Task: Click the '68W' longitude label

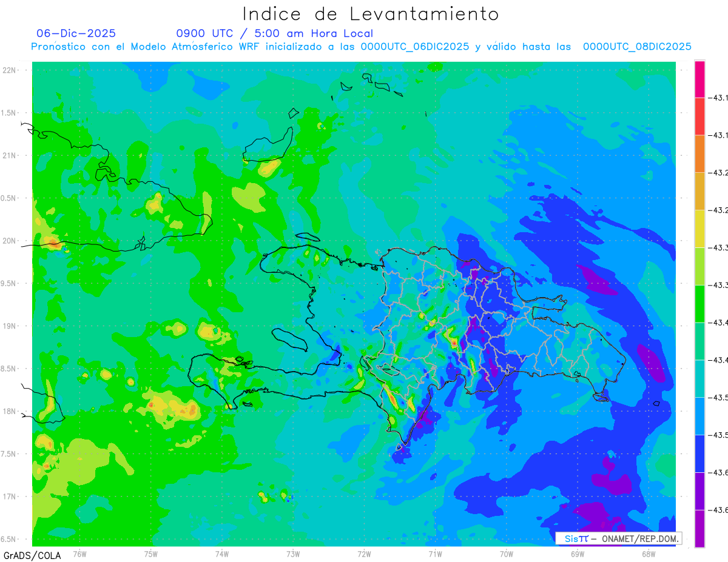Action: point(649,554)
